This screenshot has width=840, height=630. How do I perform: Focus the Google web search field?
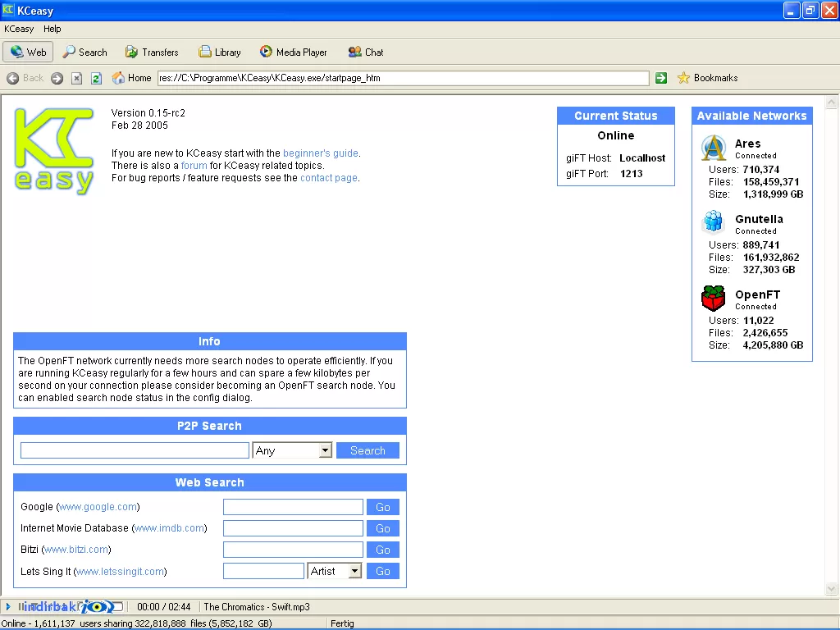(293, 507)
